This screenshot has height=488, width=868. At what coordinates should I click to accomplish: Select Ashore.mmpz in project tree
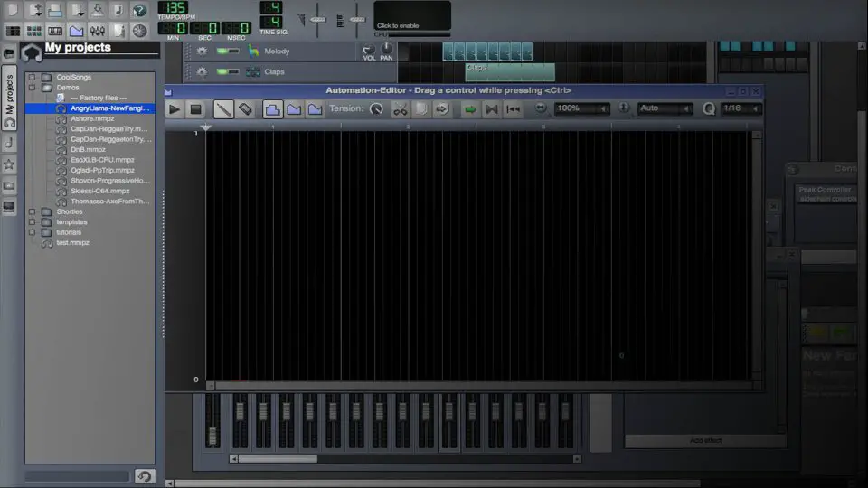92,118
